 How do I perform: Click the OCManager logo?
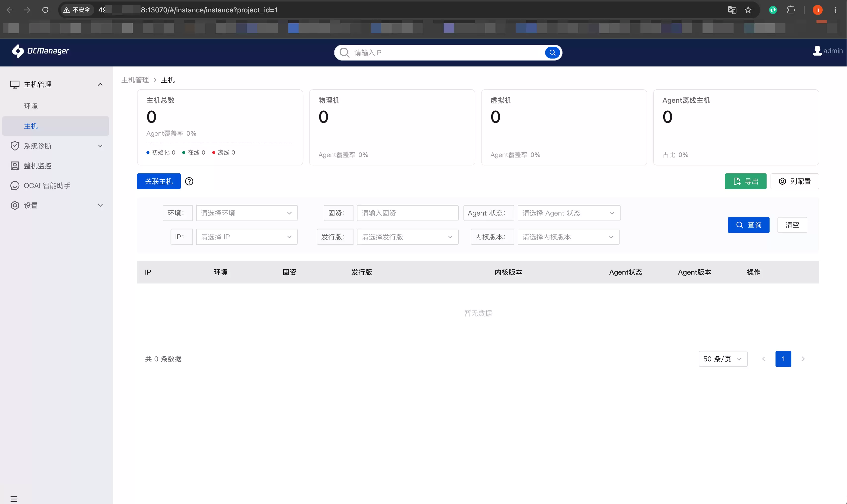pos(40,51)
